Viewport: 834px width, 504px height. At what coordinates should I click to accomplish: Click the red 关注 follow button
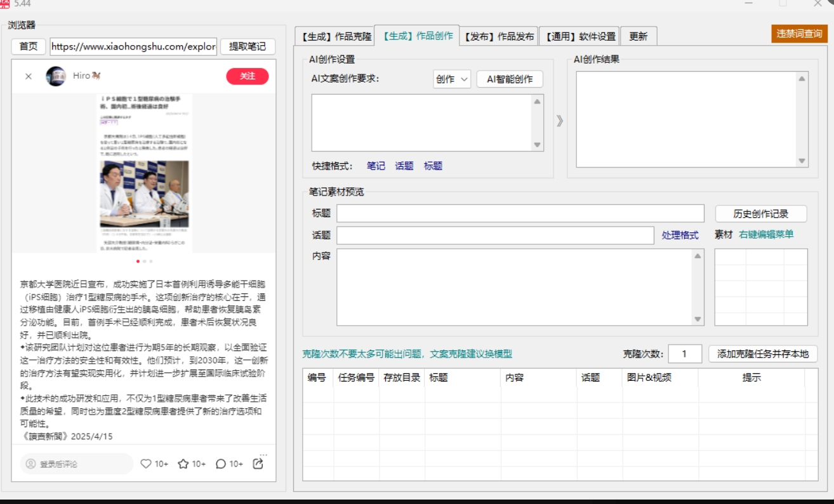tap(248, 76)
